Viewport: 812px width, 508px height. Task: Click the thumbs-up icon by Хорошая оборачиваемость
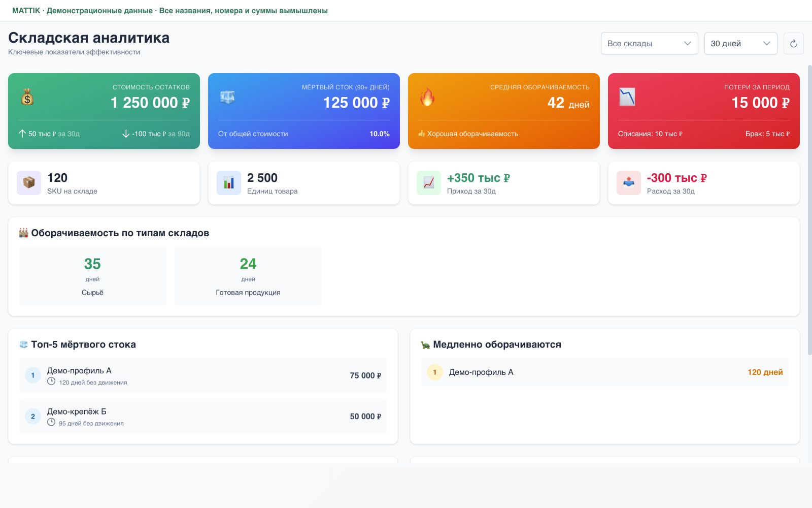(421, 134)
